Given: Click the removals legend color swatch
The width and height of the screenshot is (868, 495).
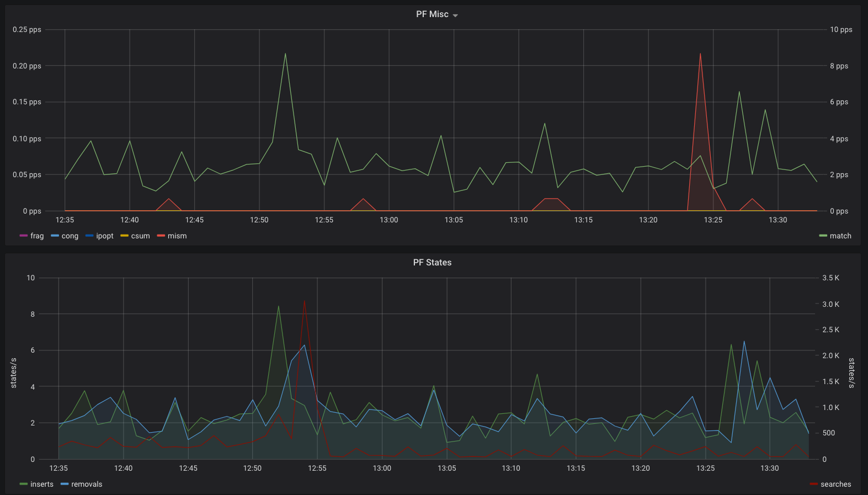Looking at the screenshot, I should pyautogui.click(x=65, y=484).
